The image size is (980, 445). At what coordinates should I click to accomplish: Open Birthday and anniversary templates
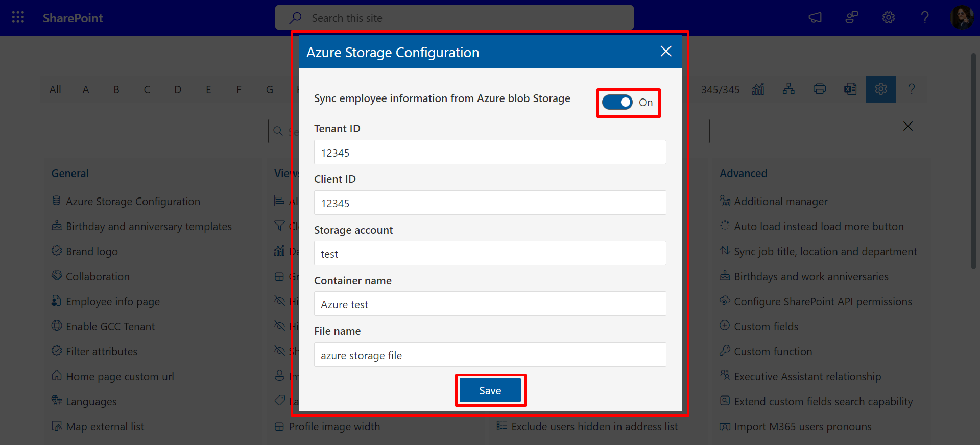point(149,227)
